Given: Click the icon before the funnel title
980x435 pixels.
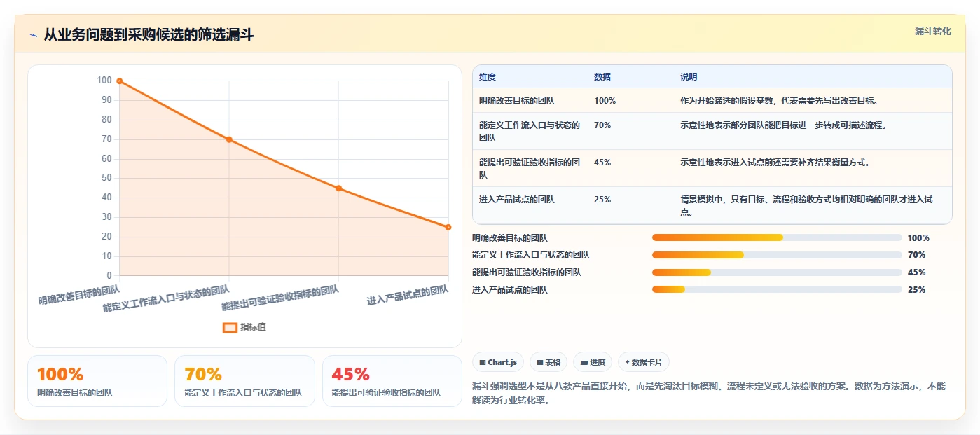Looking at the screenshot, I should tap(33, 35).
